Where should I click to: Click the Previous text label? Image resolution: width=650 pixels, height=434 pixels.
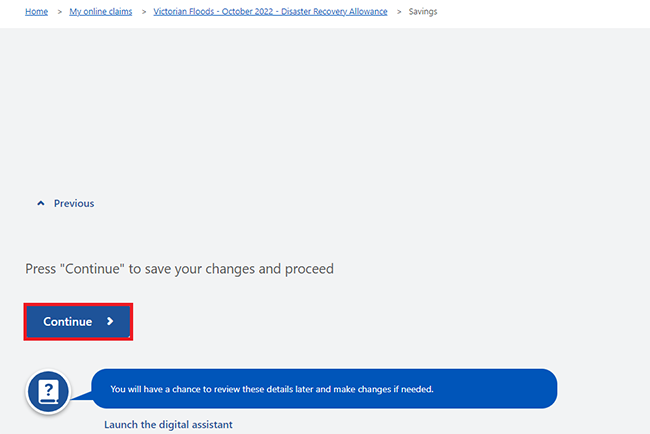[74, 203]
